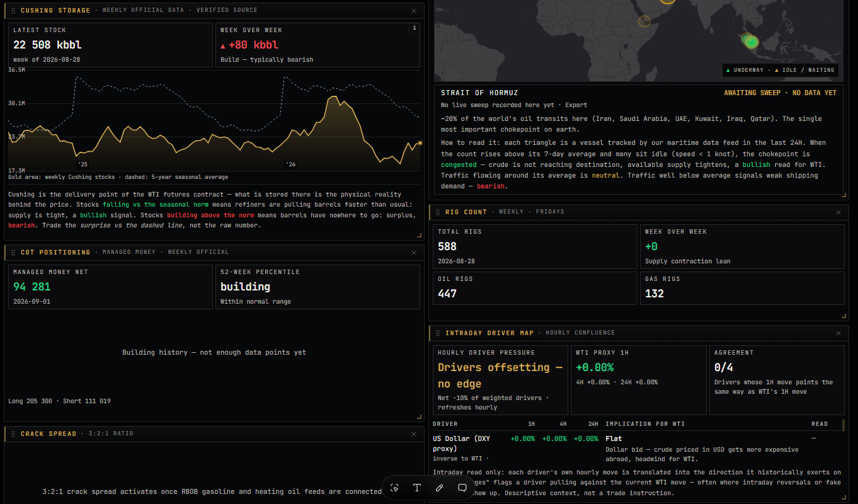
Task: Grab the COT Positioning panel drag handle
Action: (14, 253)
